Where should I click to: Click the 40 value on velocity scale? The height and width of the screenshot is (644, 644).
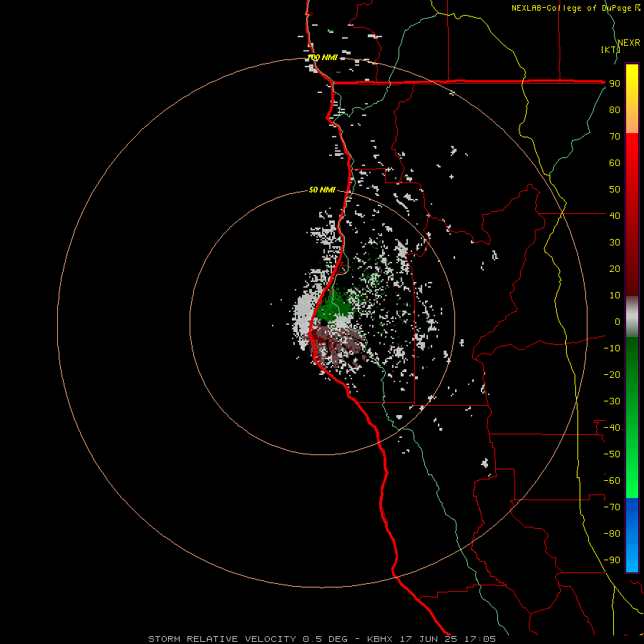click(x=615, y=215)
